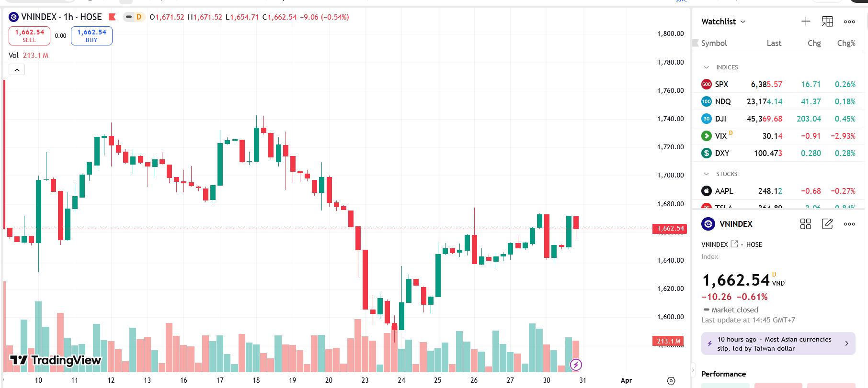Click the add symbol plus icon in Watchlist
Image resolution: width=868 pixels, height=388 pixels.
pos(806,22)
